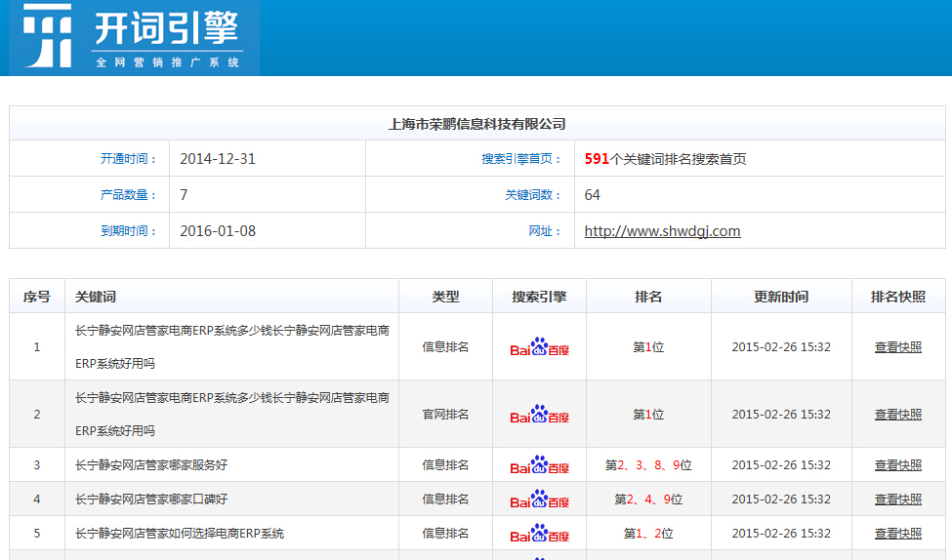Click serial number 5

36,534
